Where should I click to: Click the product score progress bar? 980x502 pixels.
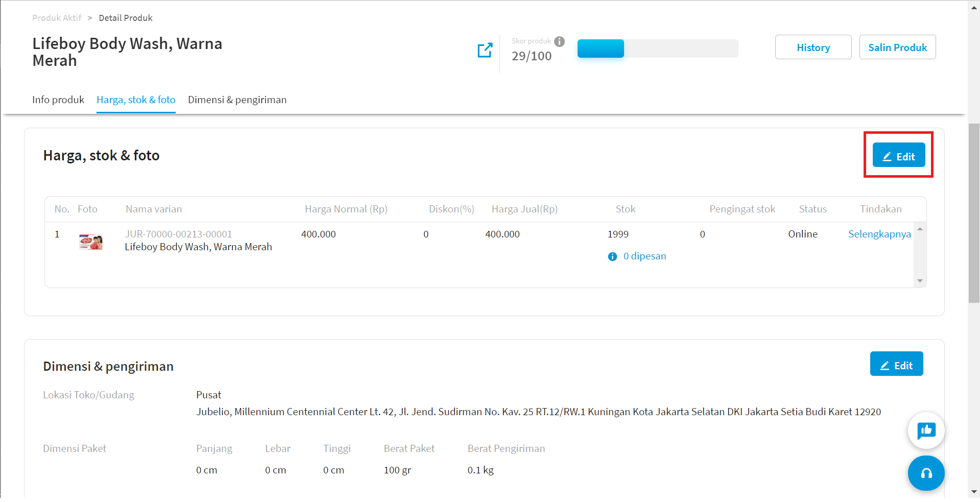tap(658, 49)
